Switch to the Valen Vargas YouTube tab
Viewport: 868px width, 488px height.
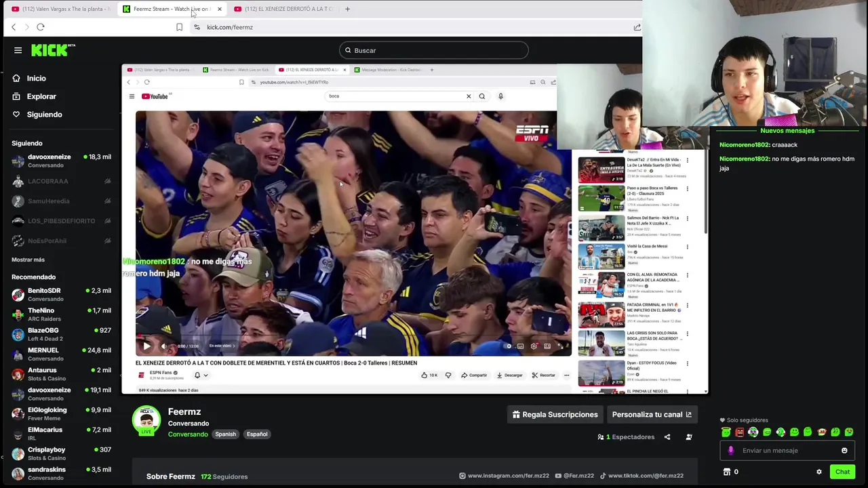pyautogui.click(x=60, y=9)
